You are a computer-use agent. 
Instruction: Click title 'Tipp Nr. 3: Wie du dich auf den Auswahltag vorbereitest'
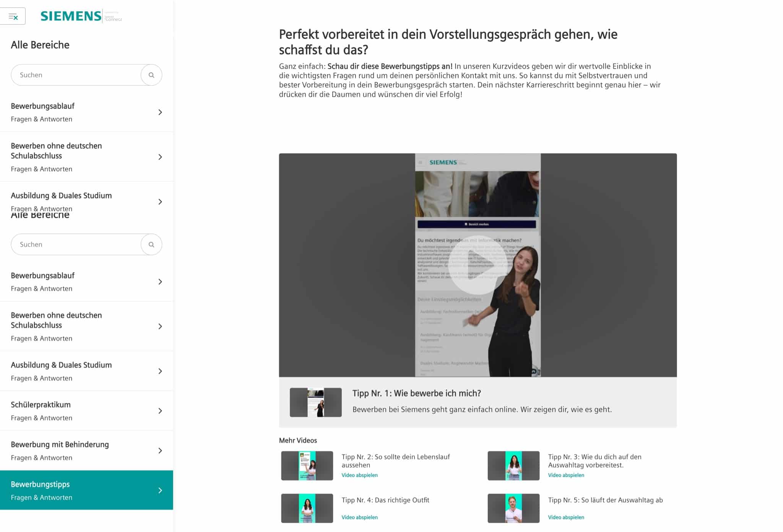[595, 461]
